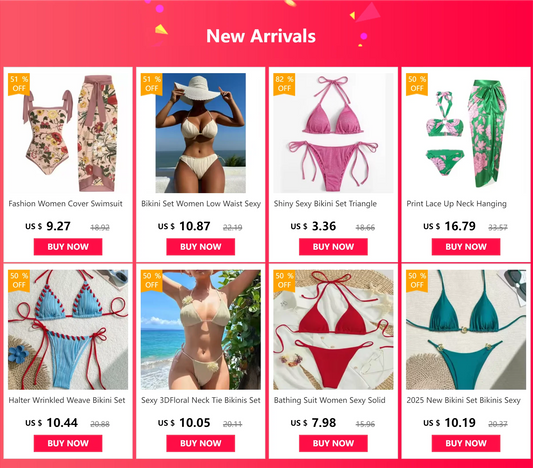
Task: View the teal bikini product image
Action: pyautogui.click(x=466, y=330)
